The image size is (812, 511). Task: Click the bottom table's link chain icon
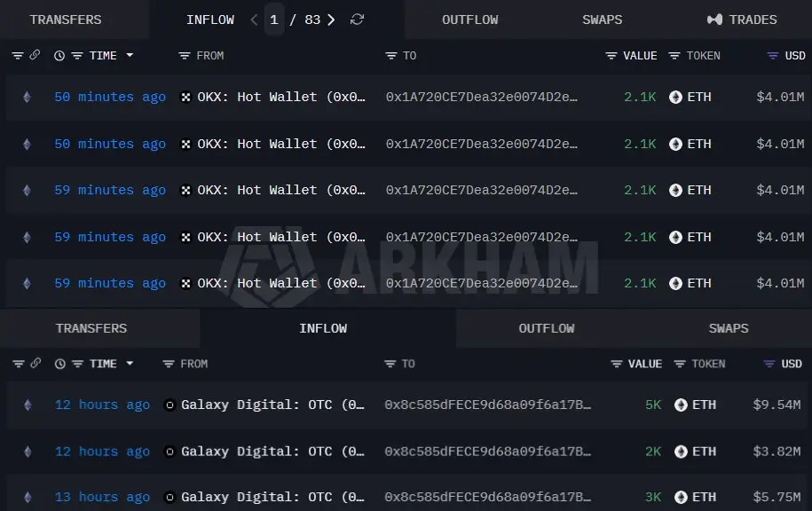pos(35,363)
